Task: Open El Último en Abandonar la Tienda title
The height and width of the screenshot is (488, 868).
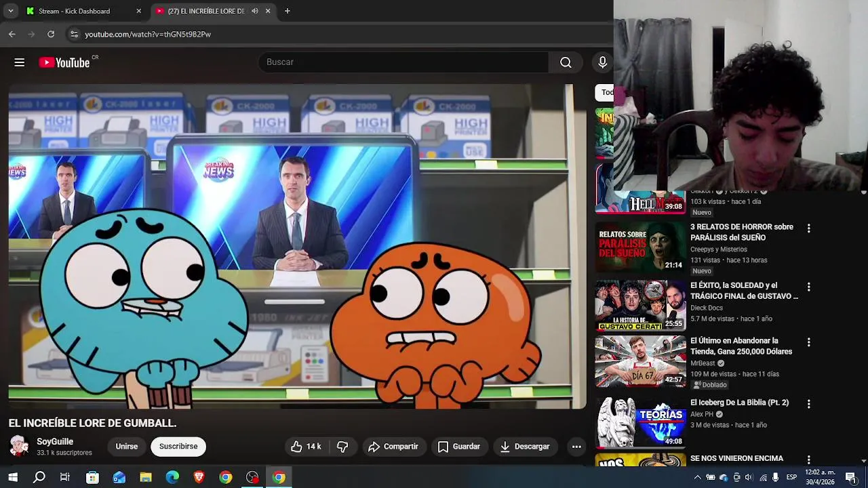Action: [x=741, y=346]
